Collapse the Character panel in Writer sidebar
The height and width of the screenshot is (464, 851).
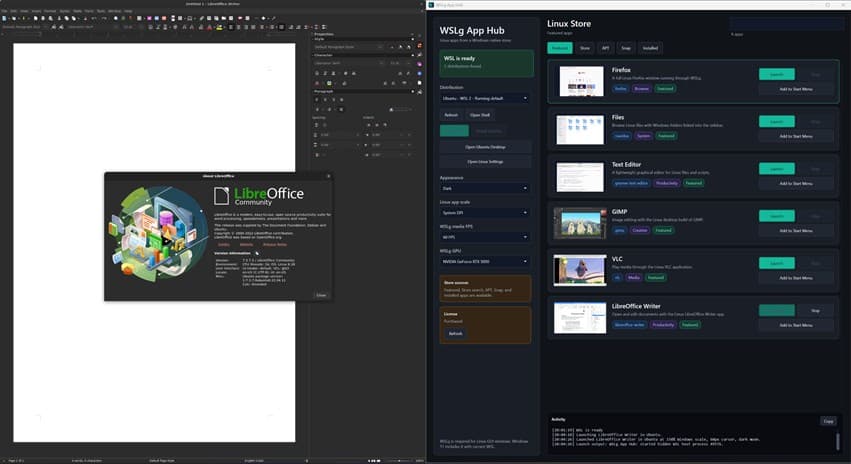click(323, 55)
